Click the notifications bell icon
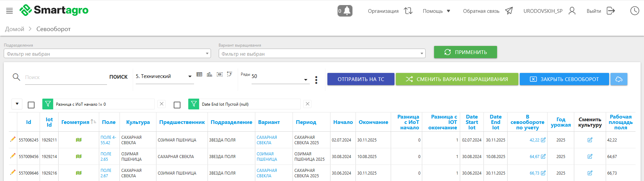The image size is (644, 181). [345, 11]
